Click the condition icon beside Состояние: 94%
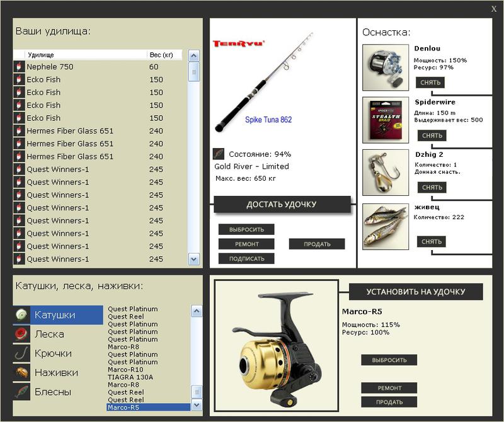This screenshot has width=504, height=422. 219,154
